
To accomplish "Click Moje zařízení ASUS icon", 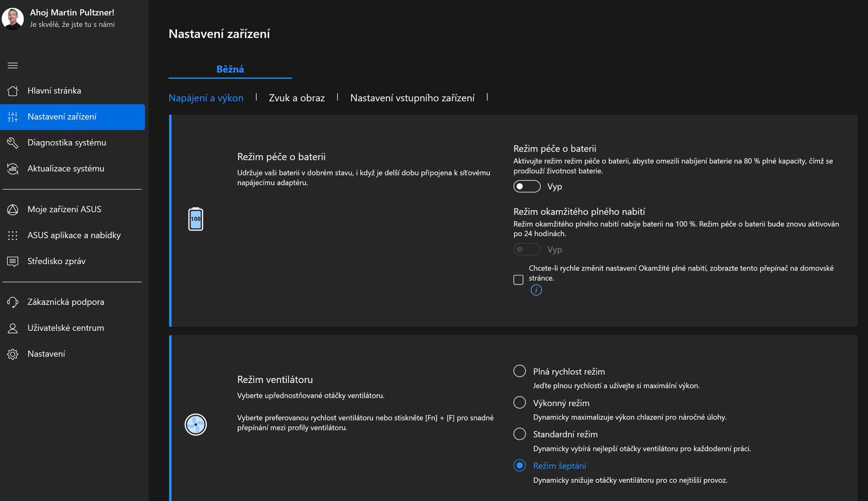I will (x=13, y=210).
